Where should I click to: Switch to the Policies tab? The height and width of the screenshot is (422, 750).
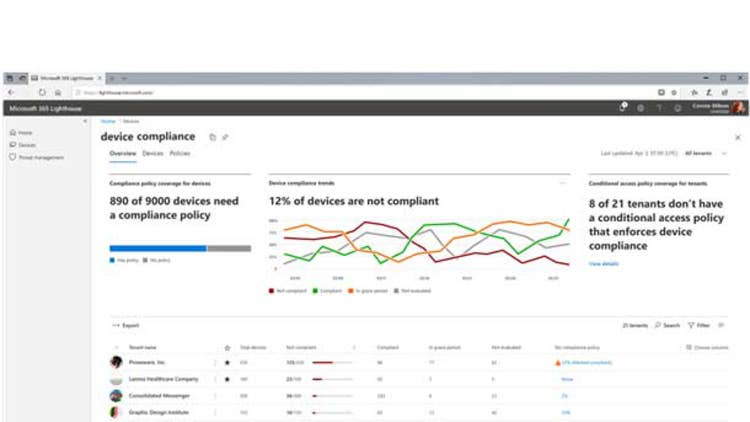coord(180,153)
